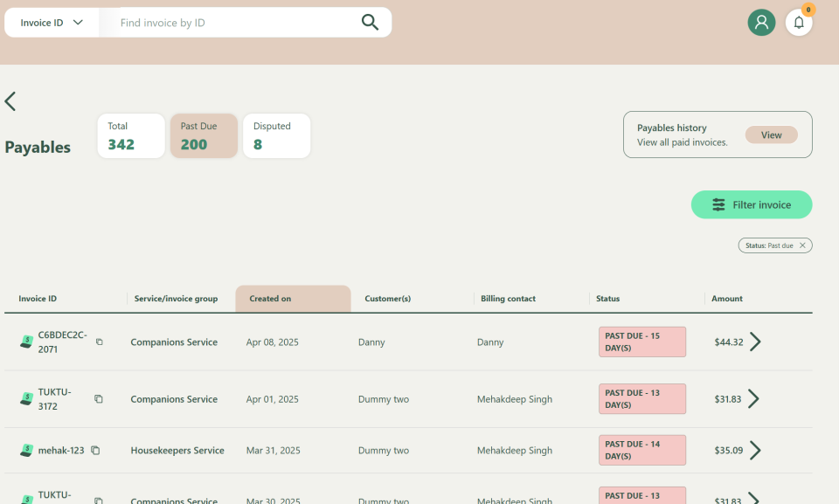Screen dimensions: 839x504
Task: Copy invoice ID C6BDEC2C-2071
Action: [99, 342]
